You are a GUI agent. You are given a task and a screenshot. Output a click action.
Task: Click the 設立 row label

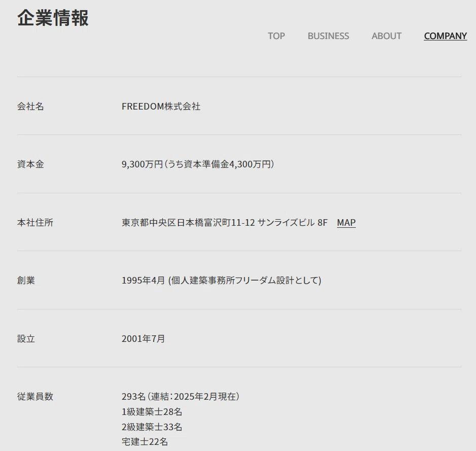point(26,338)
